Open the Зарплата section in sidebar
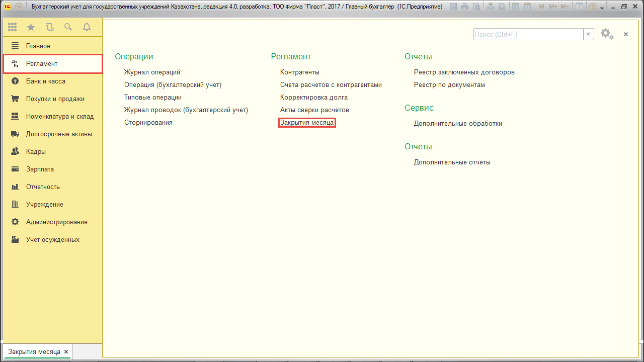Screen dimensions: 644x362 [40, 169]
